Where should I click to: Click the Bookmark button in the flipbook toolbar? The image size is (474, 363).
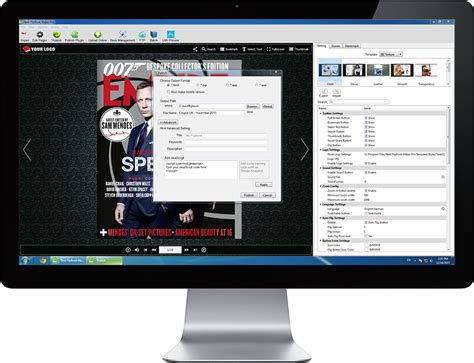pos(229,49)
